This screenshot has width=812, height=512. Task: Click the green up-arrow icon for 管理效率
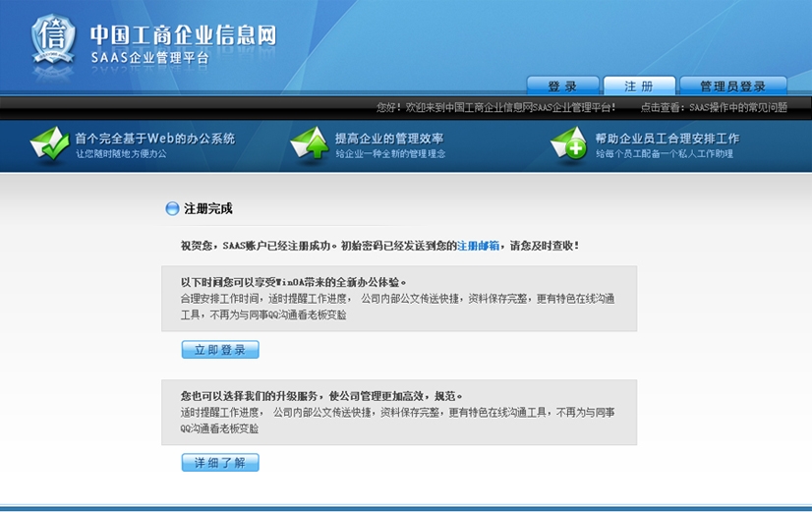coord(310,144)
